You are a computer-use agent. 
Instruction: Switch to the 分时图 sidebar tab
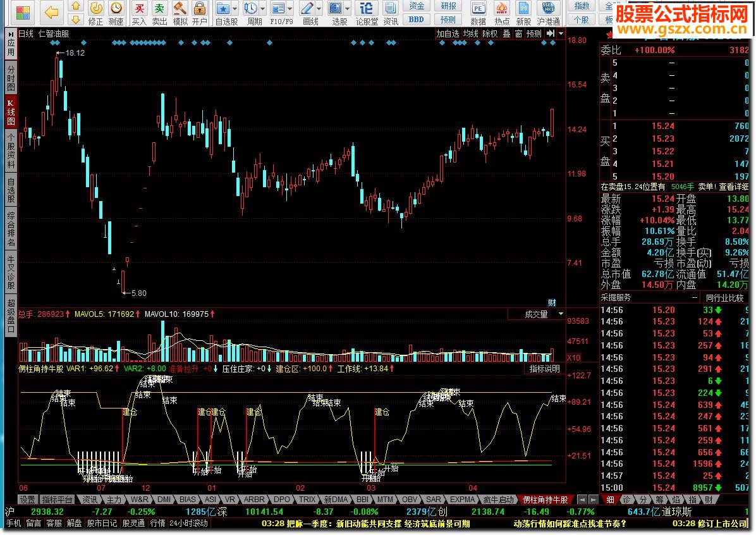click(x=11, y=78)
